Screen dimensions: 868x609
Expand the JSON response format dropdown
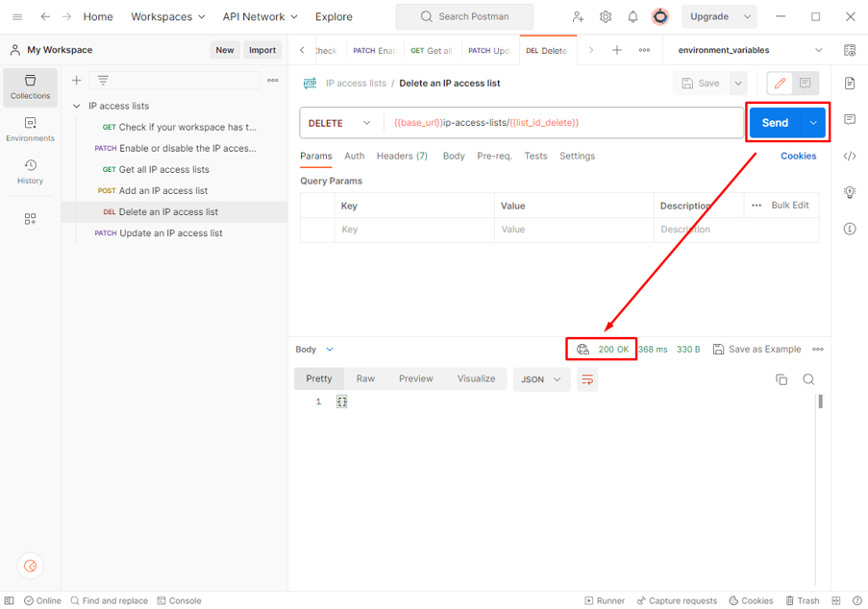click(x=540, y=379)
